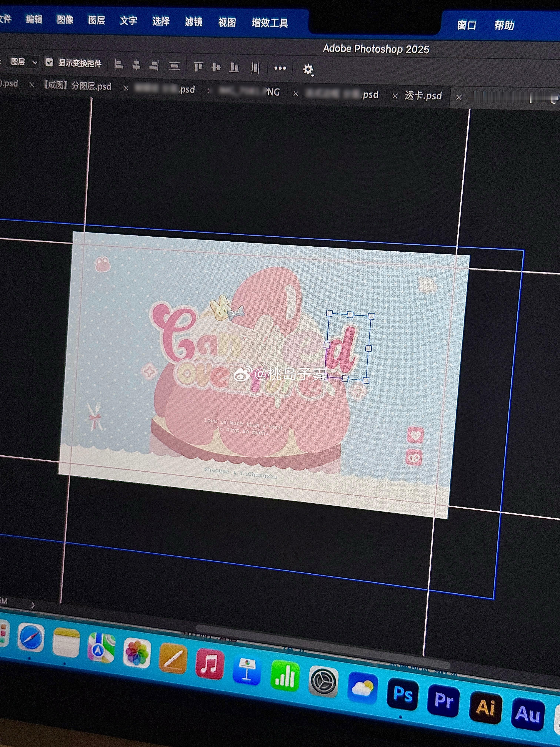The height and width of the screenshot is (747, 560).
Task: Switch to the 透卡.psd document tab
Action: 423,96
